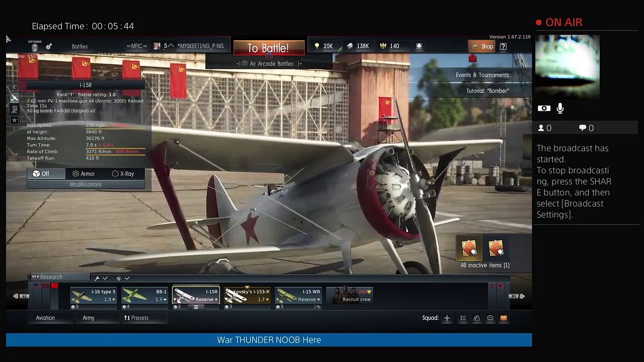Open the Modifications panel
644x362 pixels.
coord(86,185)
